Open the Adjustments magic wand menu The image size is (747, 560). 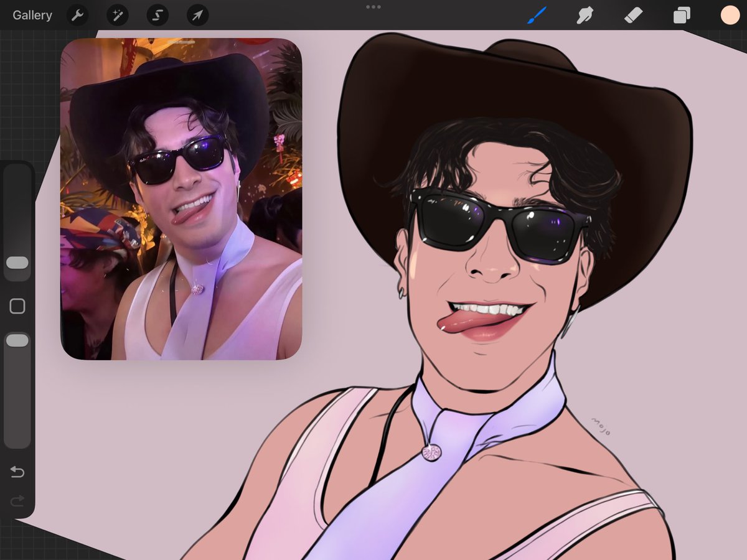(117, 15)
